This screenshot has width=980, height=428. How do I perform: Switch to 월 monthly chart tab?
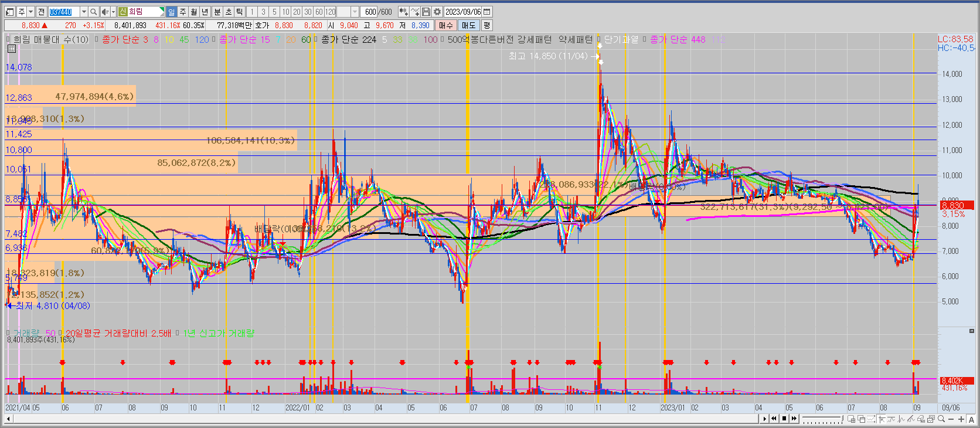point(193,12)
